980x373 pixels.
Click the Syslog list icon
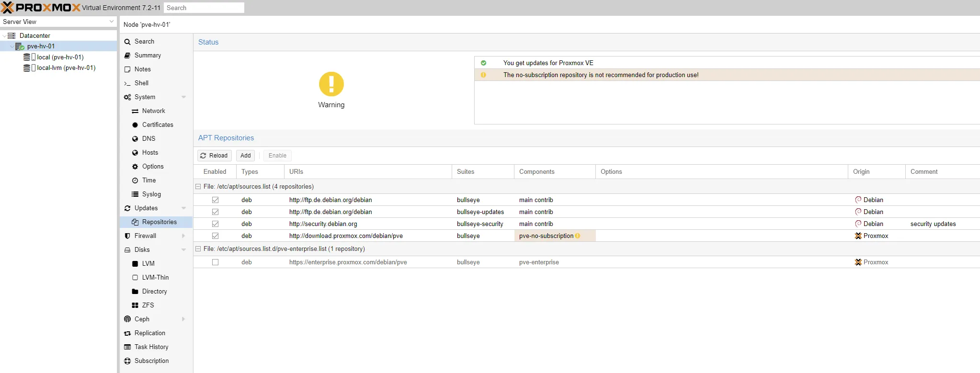135,194
